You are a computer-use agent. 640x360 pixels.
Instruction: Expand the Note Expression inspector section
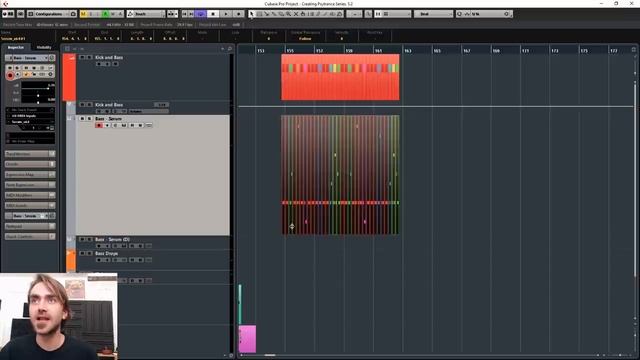[x=30, y=185]
